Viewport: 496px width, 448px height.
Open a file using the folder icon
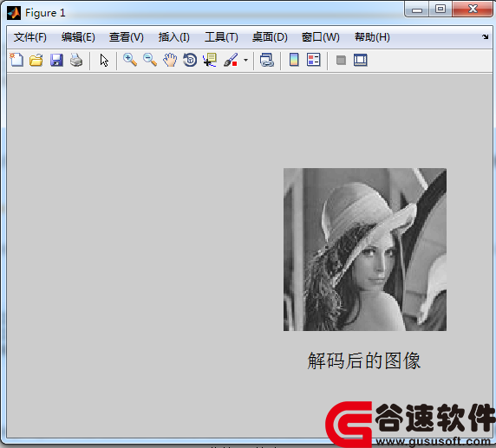pos(36,60)
